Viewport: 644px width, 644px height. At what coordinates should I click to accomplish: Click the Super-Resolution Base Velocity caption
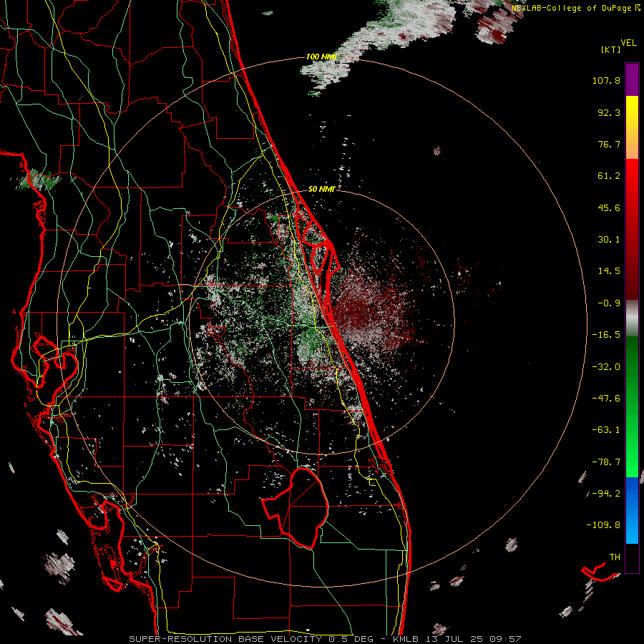(325, 639)
